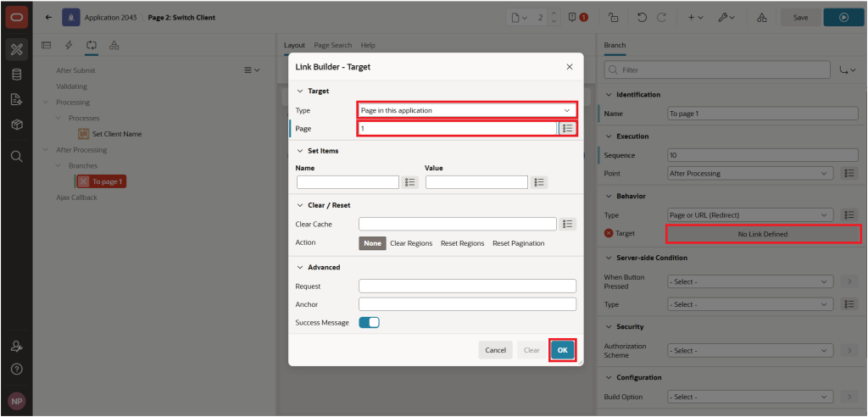The image size is (868, 417).
Task: Collapse the Processing tree node
Action: tap(46, 103)
